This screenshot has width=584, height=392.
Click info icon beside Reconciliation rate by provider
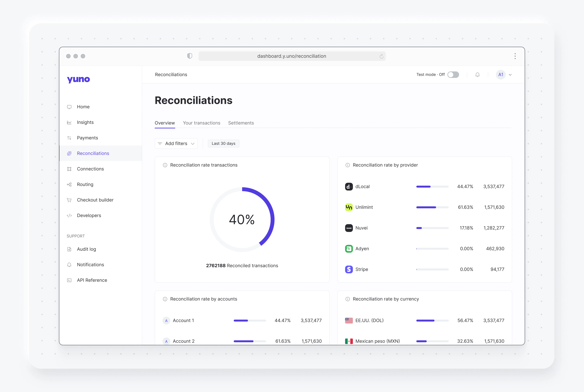pyautogui.click(x=347, y=165)
